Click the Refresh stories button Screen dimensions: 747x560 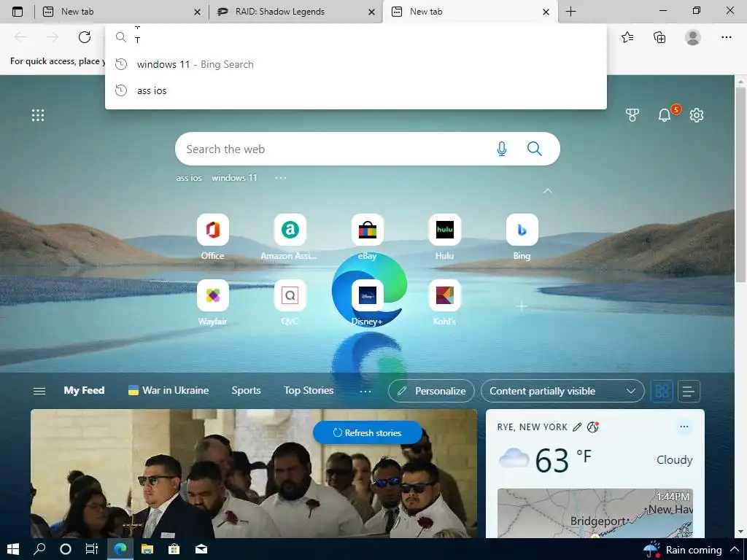(368, 433)
